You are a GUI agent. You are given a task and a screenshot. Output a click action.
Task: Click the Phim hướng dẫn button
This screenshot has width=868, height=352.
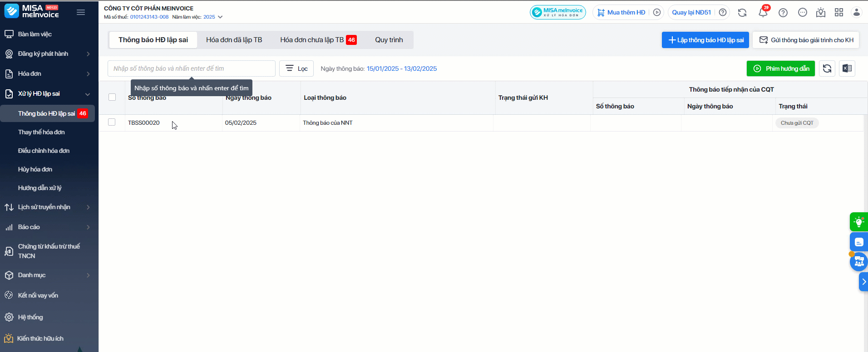pos(780,68)
